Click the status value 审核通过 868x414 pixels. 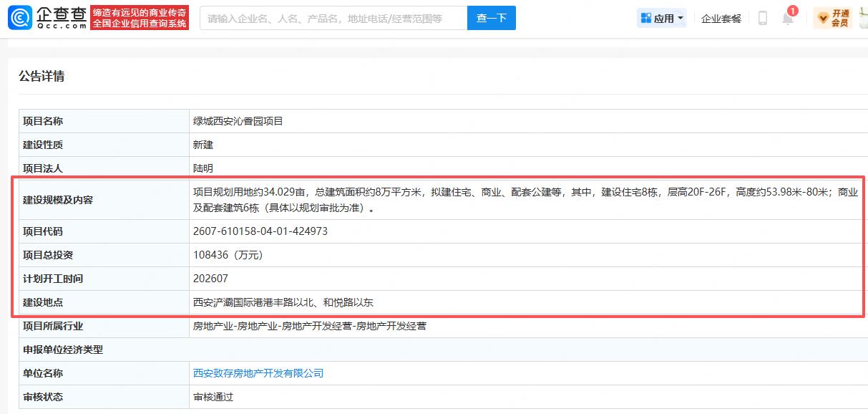[x=213, y=397]
